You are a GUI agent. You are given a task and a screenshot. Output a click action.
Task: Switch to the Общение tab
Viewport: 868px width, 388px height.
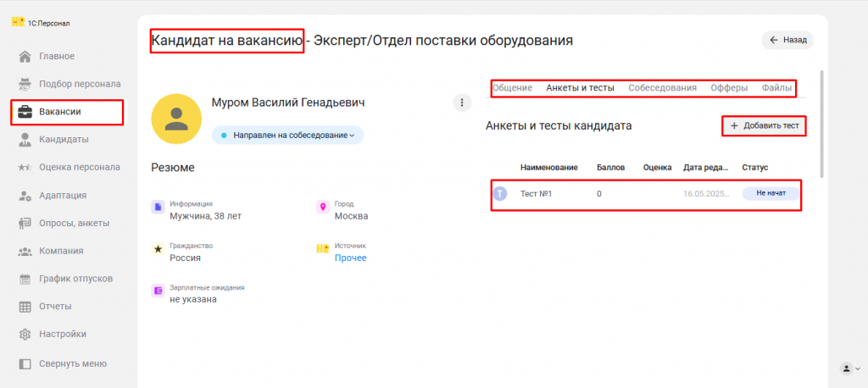tap(512, 87)
